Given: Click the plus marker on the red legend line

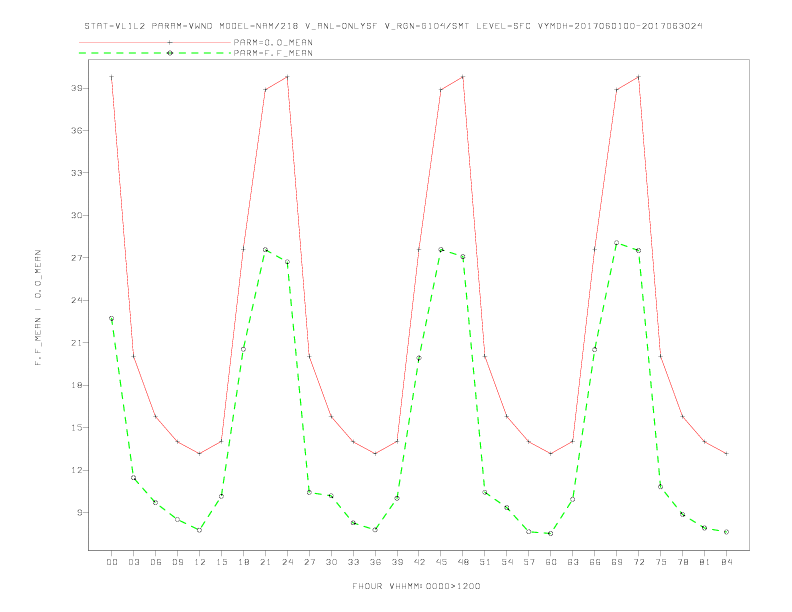Looking at the screenshot, I should tap(170, 42).
